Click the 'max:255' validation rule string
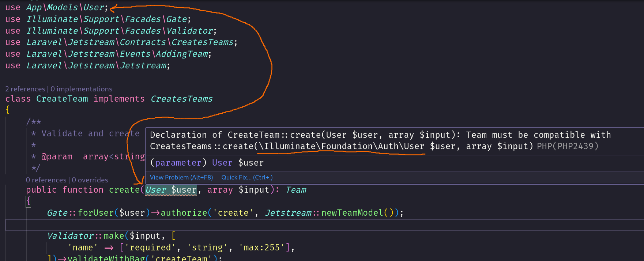The image size is (644, 261). point(262,247)
